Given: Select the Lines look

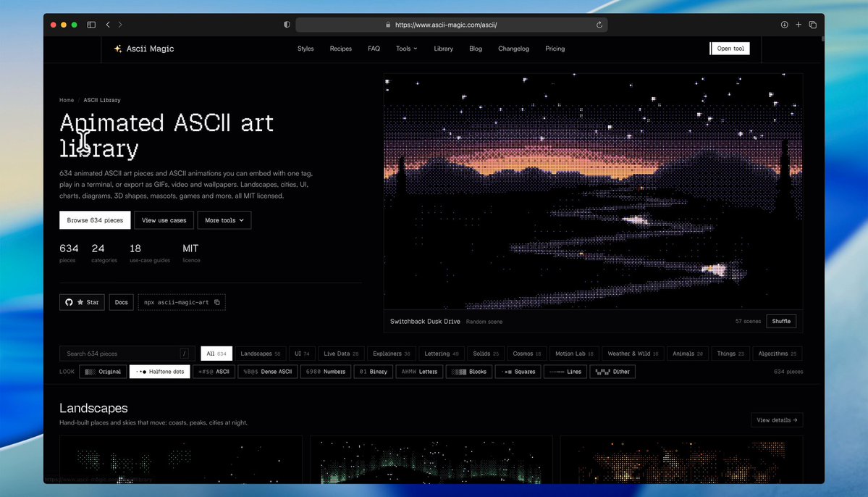Looking at the screenshot, I should (565, 372).
